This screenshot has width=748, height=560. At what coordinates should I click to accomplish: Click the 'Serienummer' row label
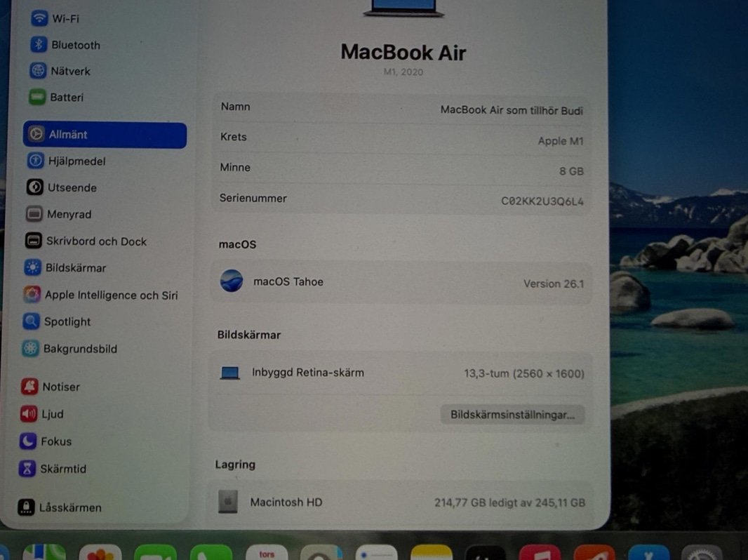[253, 199]
